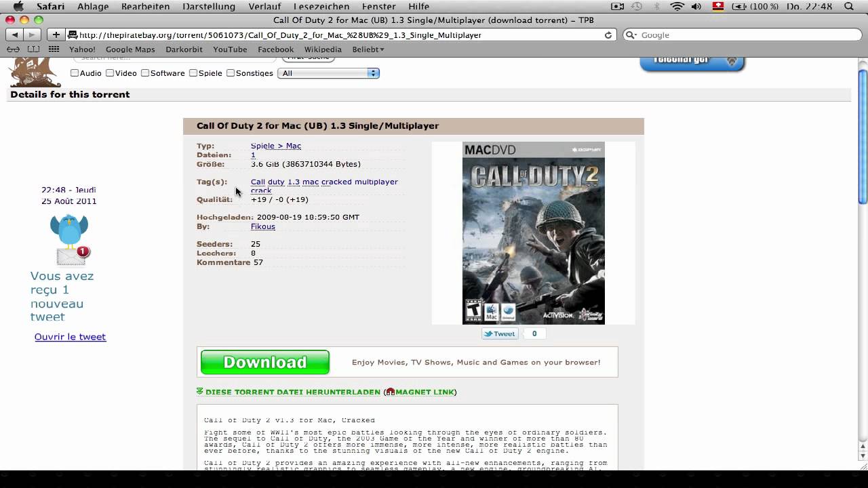This screenshot has width=868, height=488.
Task: Tick the Video checkbox
Action: [x=110, y=73]
